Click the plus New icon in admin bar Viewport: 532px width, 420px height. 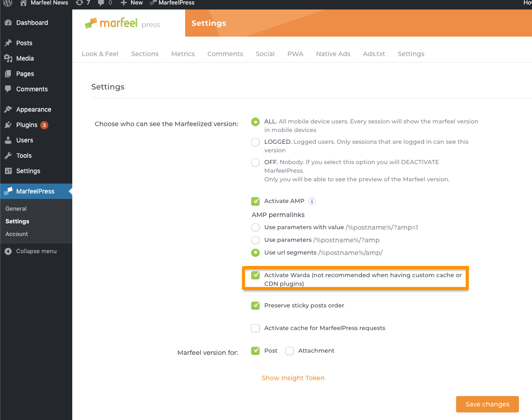coord(123,3)
